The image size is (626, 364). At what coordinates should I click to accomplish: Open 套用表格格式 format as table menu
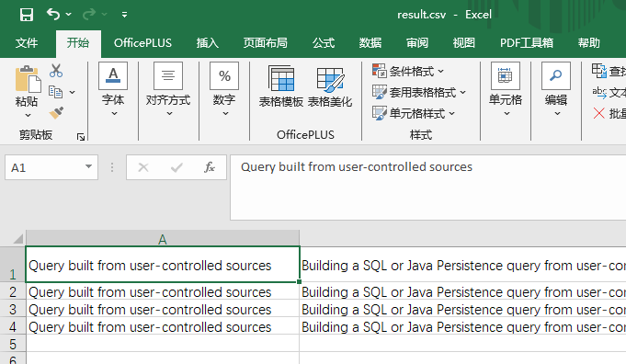point(419,92)
